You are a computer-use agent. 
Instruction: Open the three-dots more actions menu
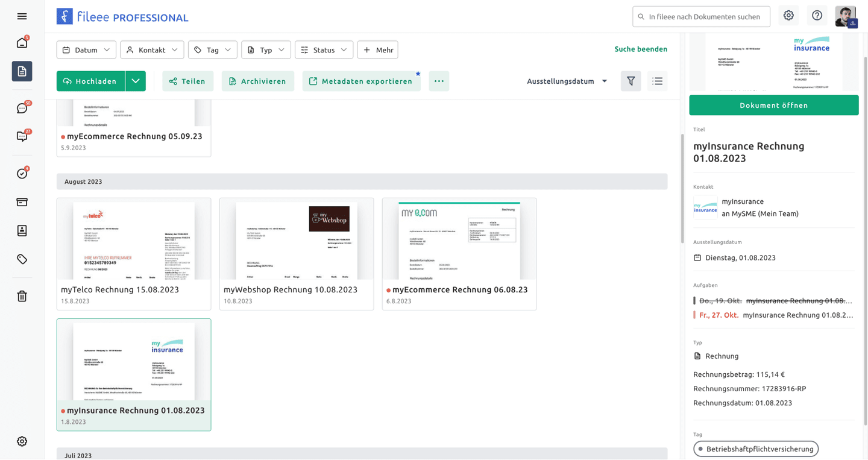[439, 81]
